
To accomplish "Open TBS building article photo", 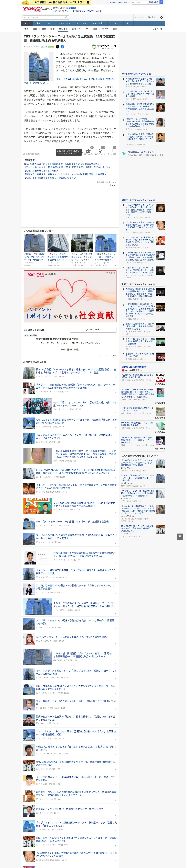I will [39, 66].
